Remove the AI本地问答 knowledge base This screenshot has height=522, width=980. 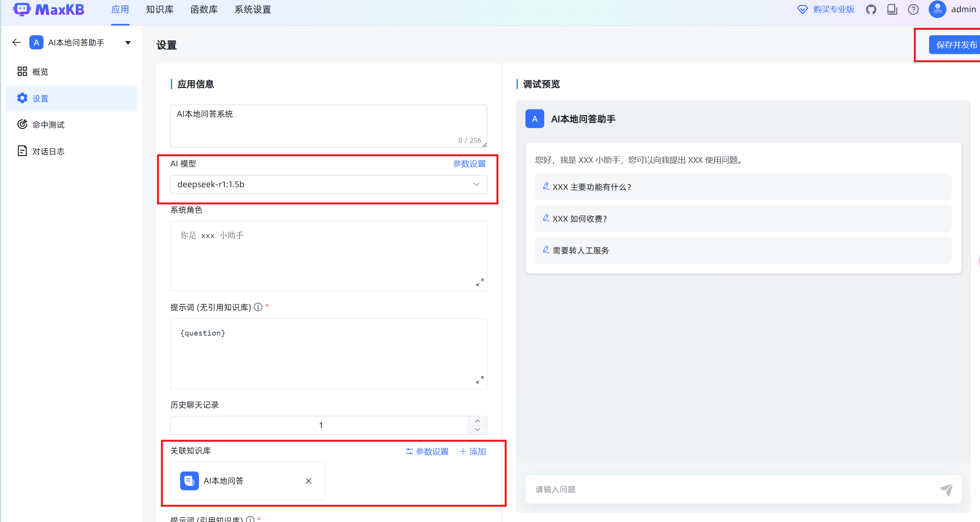(308, 480)
